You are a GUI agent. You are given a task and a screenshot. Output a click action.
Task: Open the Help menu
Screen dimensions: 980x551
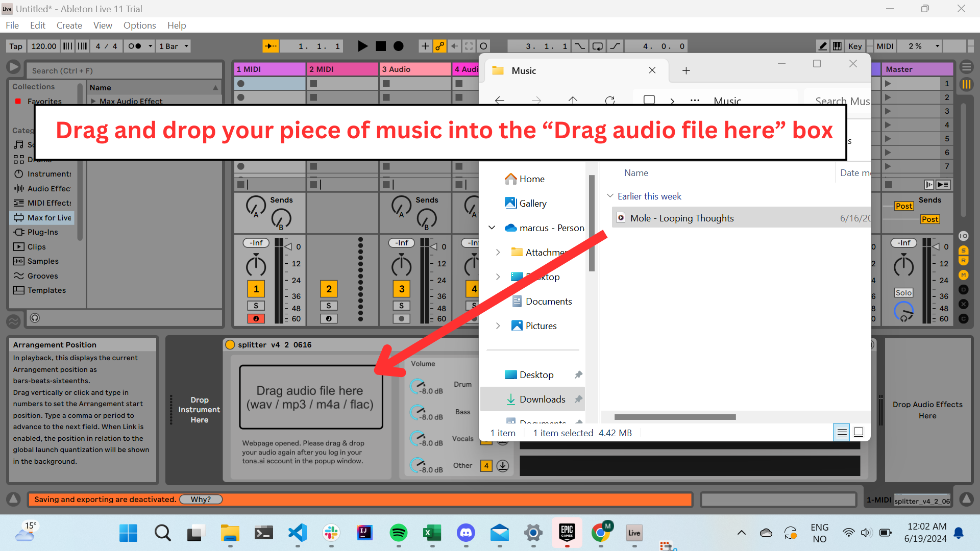tap(177, 26)
